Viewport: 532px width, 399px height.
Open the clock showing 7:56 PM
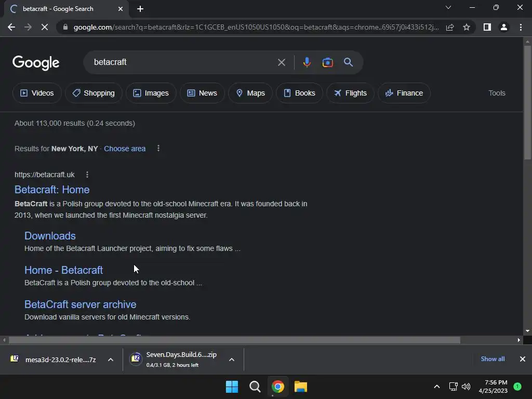click(493, 387)
